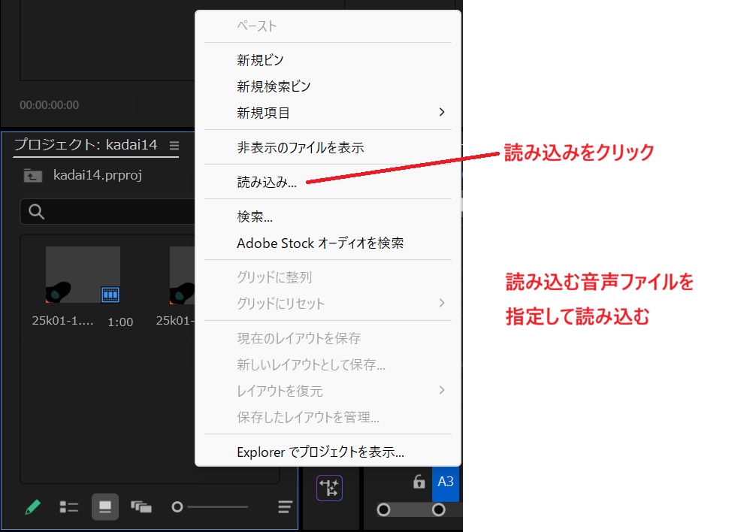Click the thumbnail size zoom slider handle

pos(177,507)
